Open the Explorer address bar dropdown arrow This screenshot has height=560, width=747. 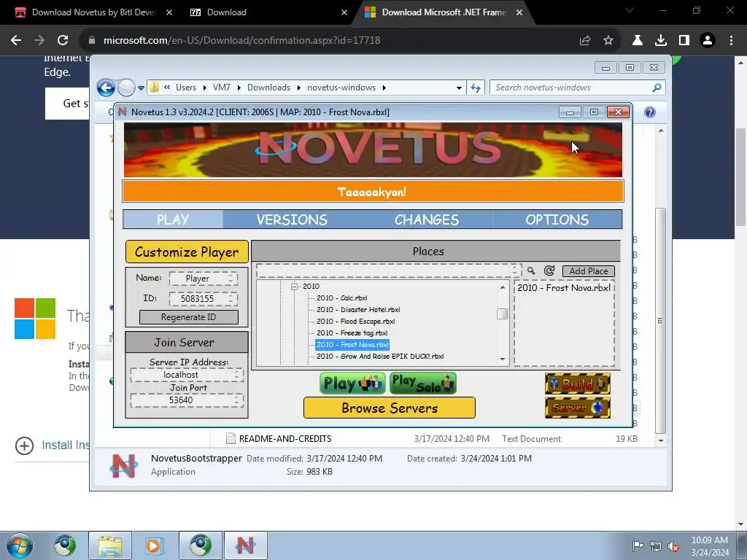click(459, 87)
